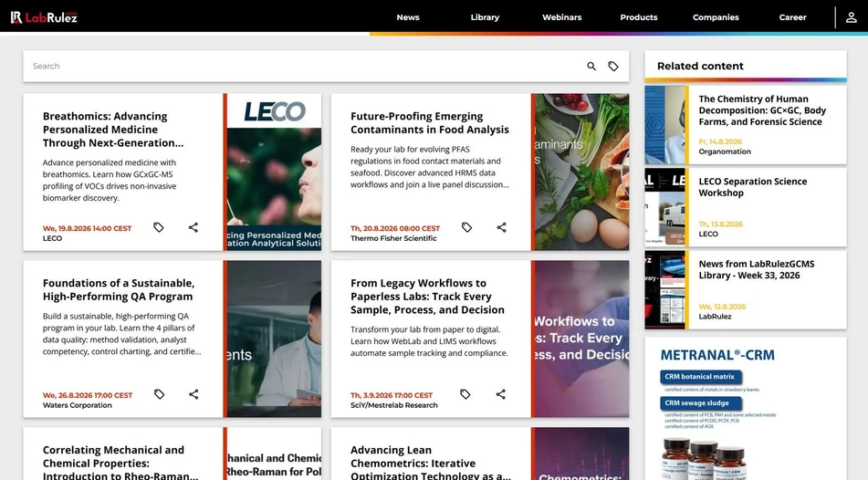Open Future-Proofing Emerging Contaminants title

[x=430, y=123]
